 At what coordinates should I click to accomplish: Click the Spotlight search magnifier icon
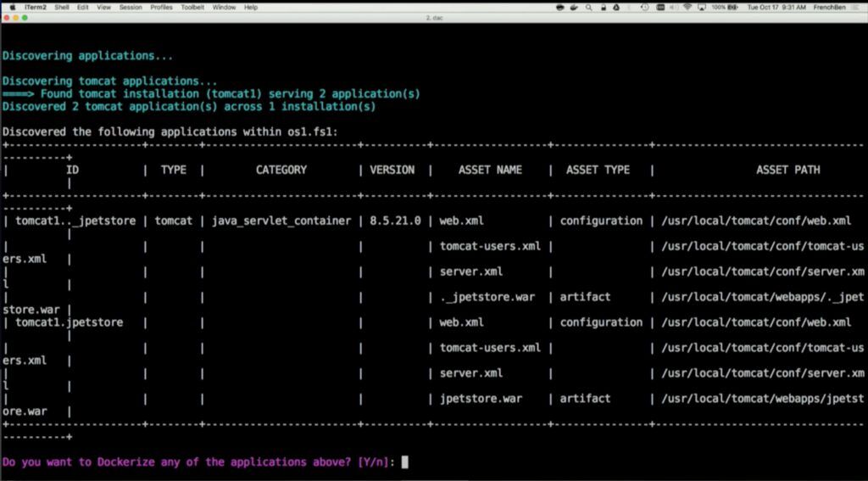(x=588, y=7)
